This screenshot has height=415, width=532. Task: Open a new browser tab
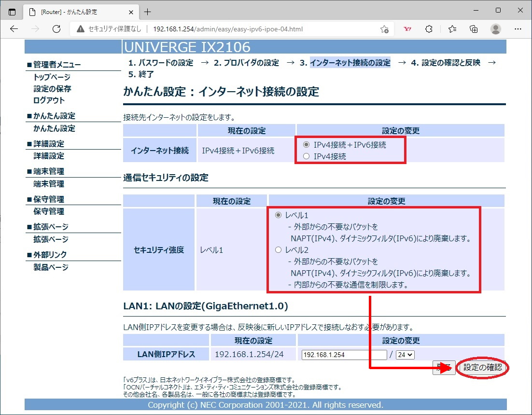point(147,12)
